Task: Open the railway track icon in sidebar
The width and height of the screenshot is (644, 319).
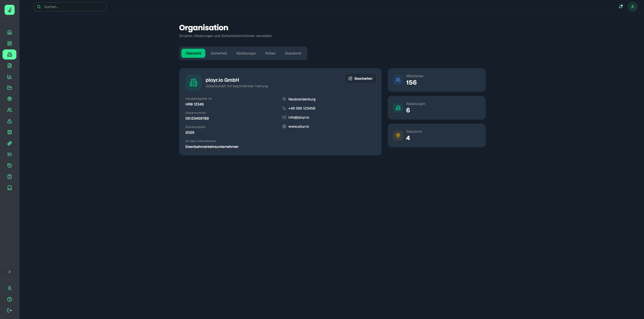Action: tap(10, 143)
